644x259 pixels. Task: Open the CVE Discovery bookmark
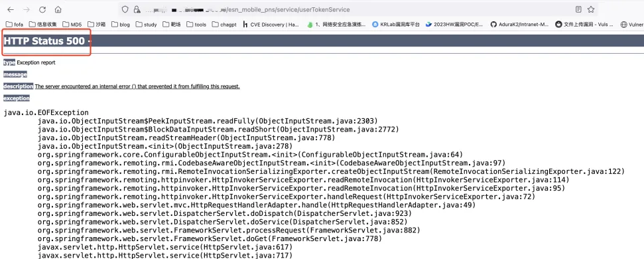tap(271, 25)
